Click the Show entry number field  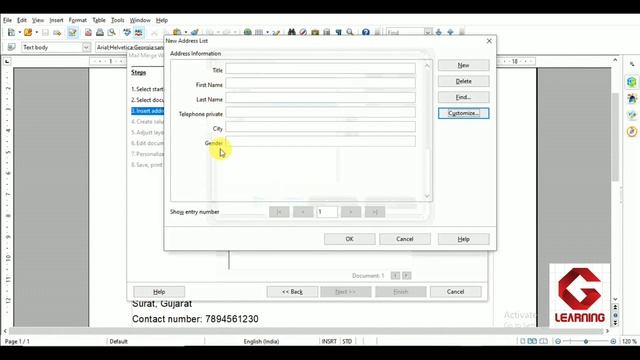point(327,212)
